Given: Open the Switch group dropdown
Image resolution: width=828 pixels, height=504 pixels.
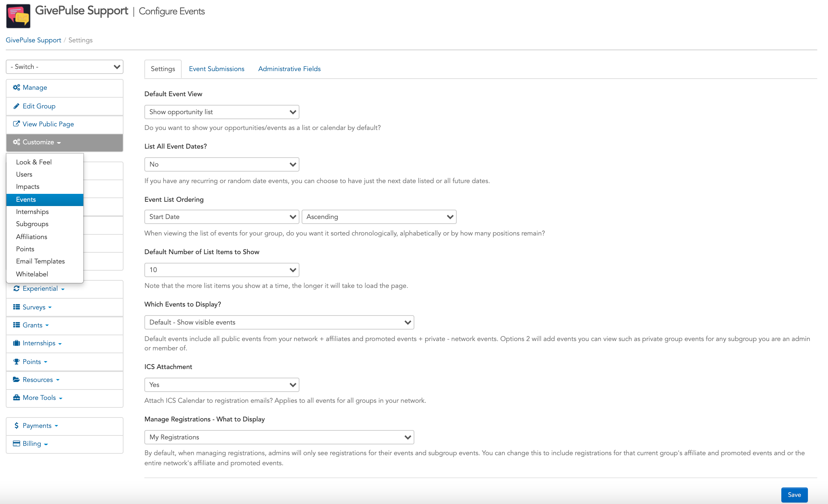Looking at the screenshot, I should coord(65,67).
